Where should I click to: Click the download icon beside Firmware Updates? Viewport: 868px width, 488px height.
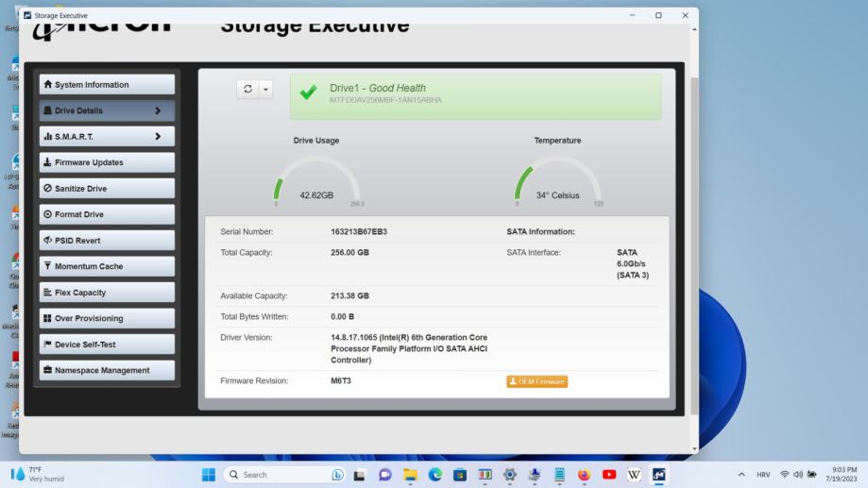(x=47, y=162)
